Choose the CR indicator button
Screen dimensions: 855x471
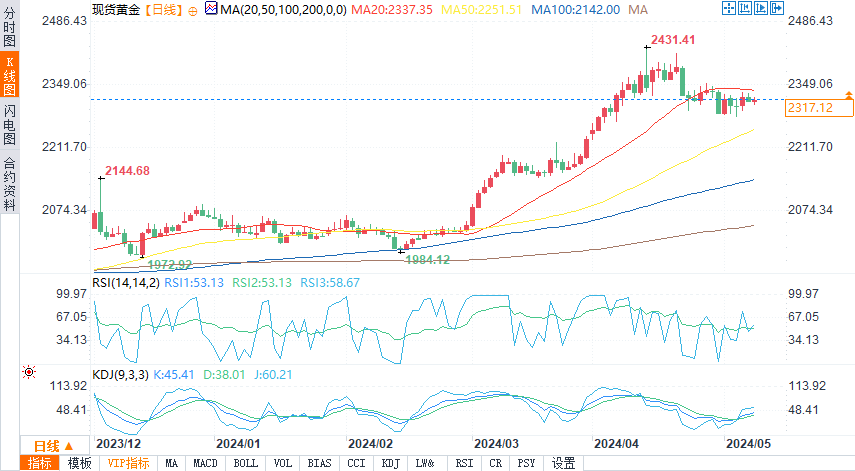[x=496, y=463]
